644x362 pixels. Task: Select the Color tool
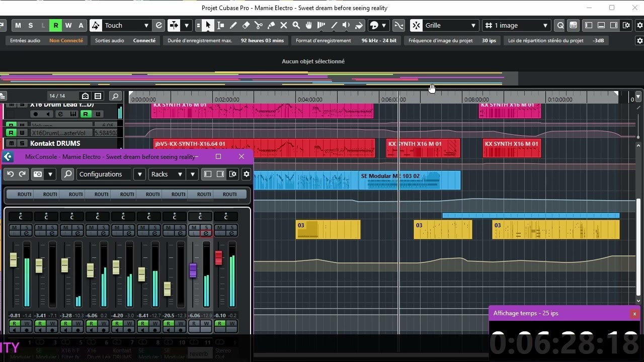tap(359, 25)
